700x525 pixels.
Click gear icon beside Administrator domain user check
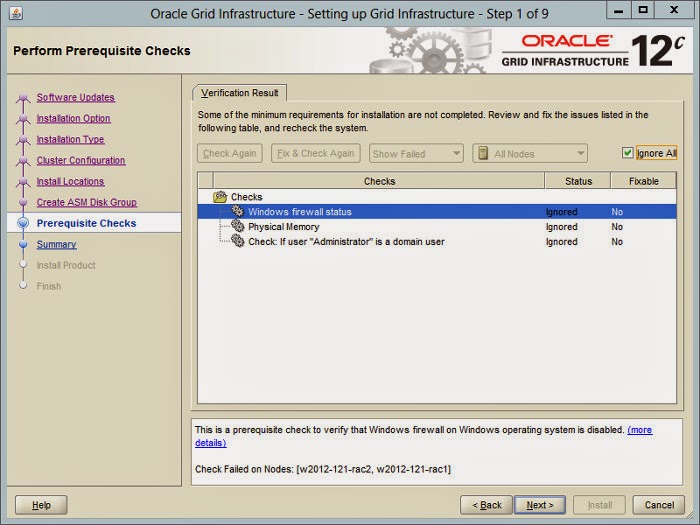238,241
